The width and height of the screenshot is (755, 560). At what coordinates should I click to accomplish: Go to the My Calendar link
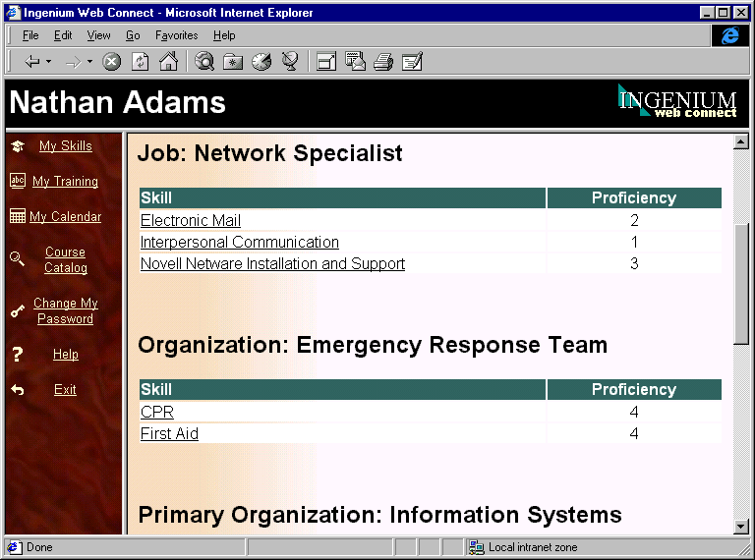tap(65, 217)
